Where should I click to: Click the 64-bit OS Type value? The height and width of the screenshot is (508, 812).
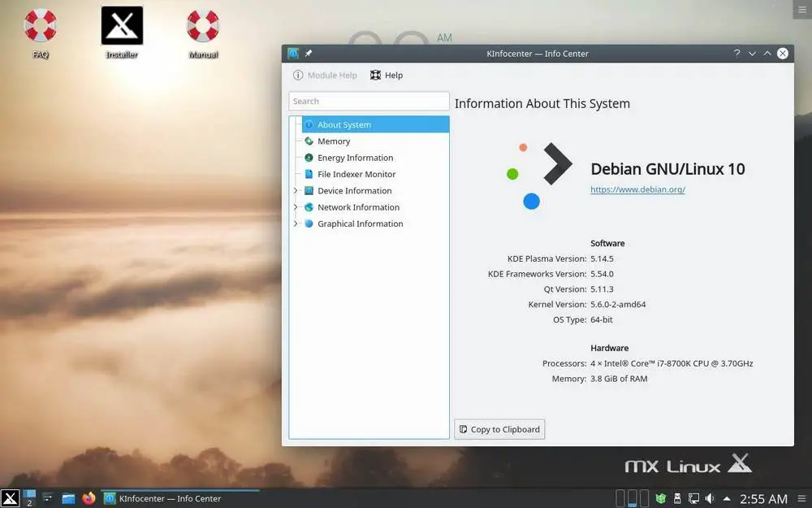(601, 319)
